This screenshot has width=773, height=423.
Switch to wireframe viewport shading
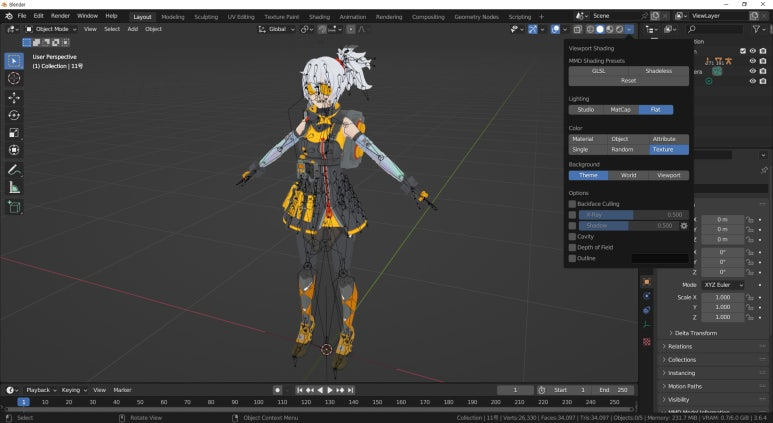pos(590,29)
